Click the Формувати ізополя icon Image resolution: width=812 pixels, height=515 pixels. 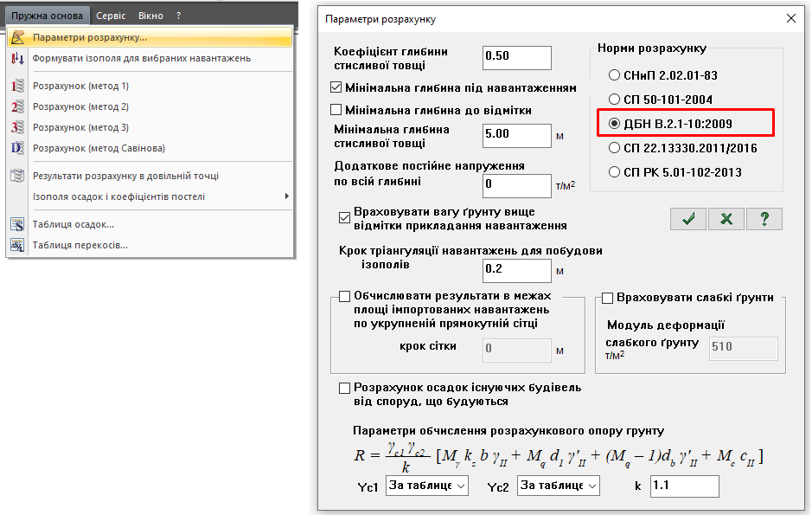(17, 58)
